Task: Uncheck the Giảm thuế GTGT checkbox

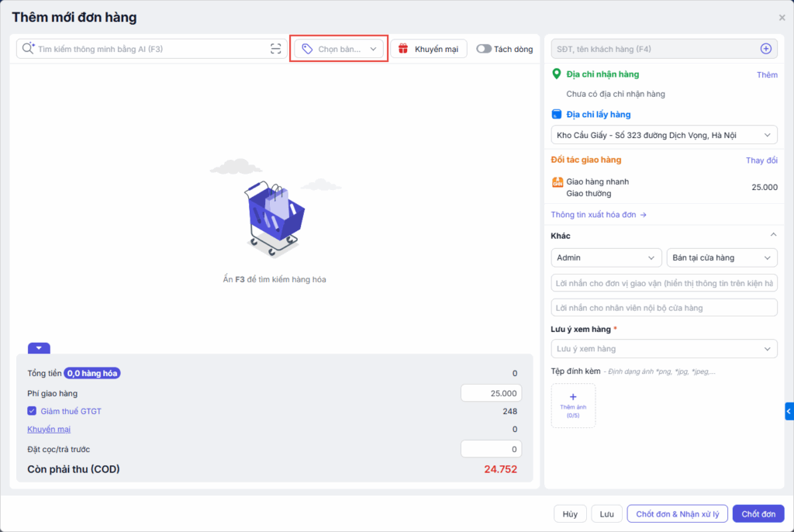Action: point(32,411)
